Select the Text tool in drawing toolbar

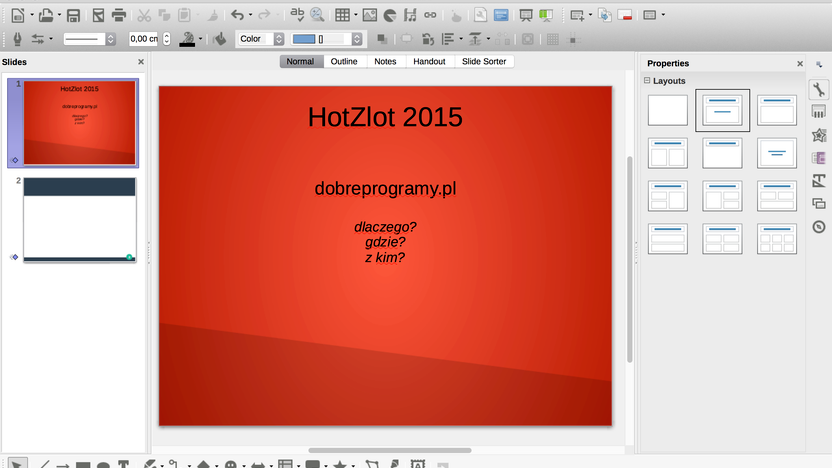(x=123, y=464)
